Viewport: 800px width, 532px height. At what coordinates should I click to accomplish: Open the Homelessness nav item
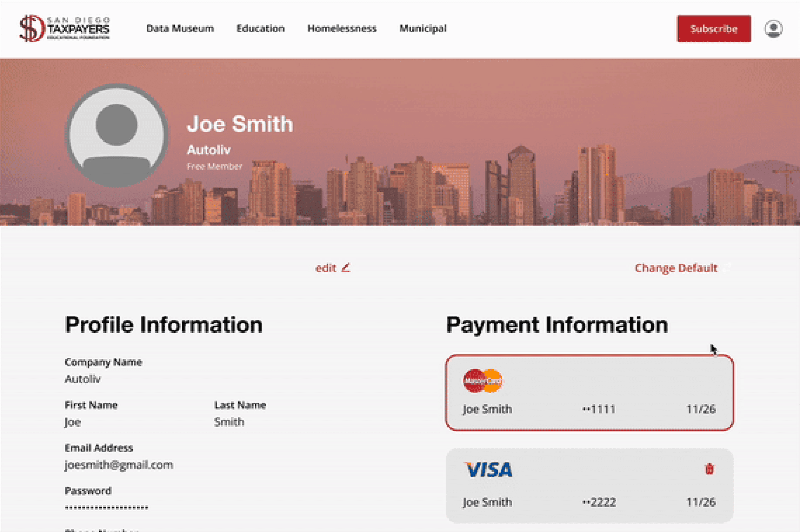[342, 28]
